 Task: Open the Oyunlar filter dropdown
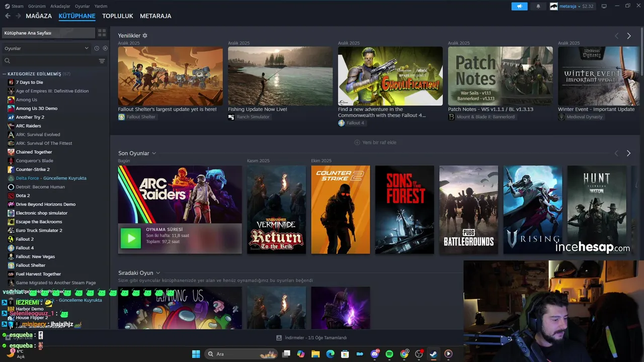pyautogui.click(x=46, y=48)
